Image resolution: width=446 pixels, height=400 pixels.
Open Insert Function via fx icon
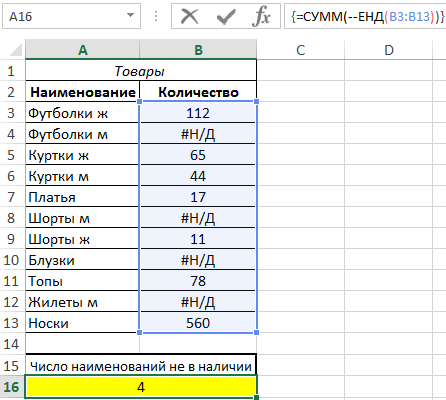coord(261,16)
